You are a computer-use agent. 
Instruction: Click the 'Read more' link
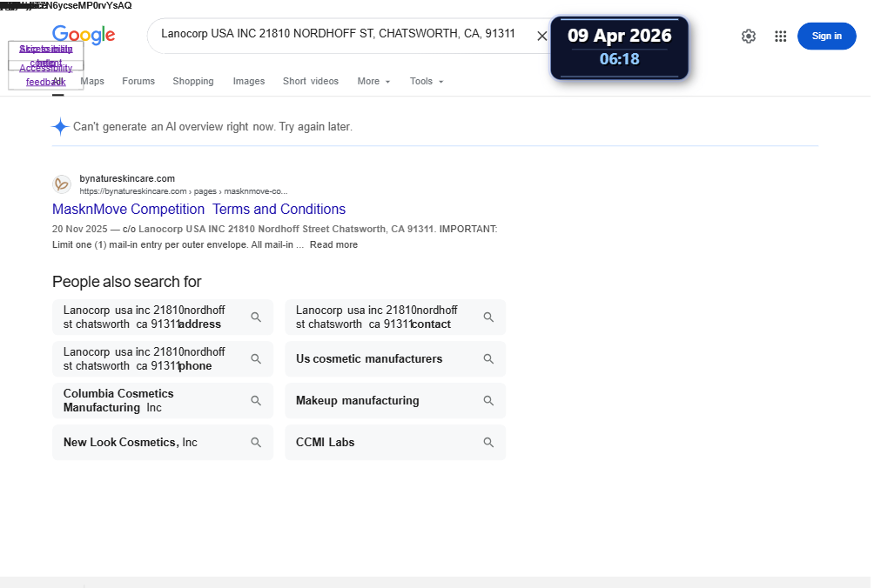tap(333, 245)
